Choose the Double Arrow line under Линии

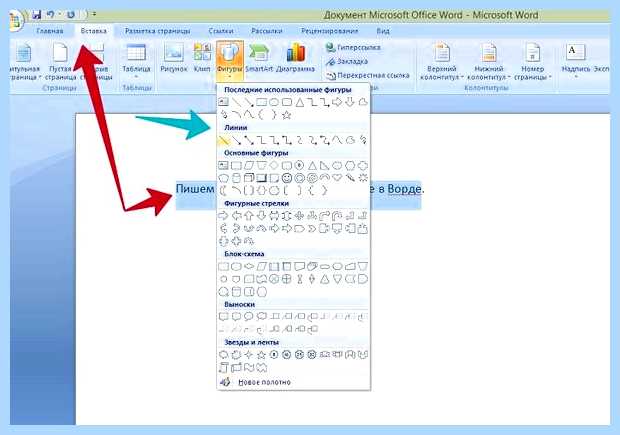(249, 140)
